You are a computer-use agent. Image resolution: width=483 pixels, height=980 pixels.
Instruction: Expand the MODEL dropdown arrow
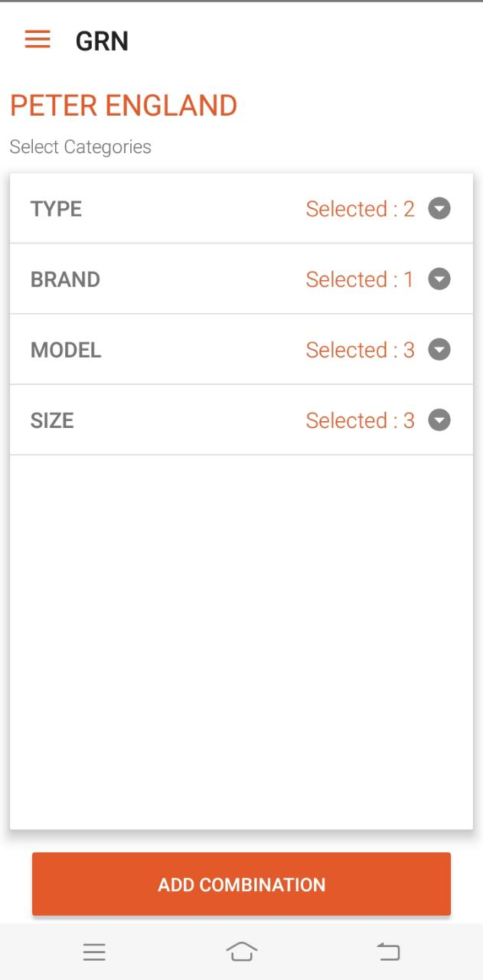tap(439, 350)
